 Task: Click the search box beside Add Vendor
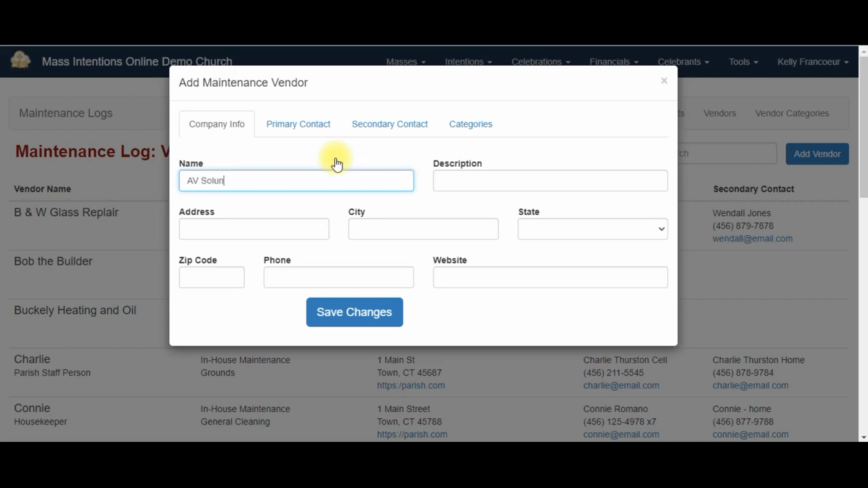tap(722, 153)
